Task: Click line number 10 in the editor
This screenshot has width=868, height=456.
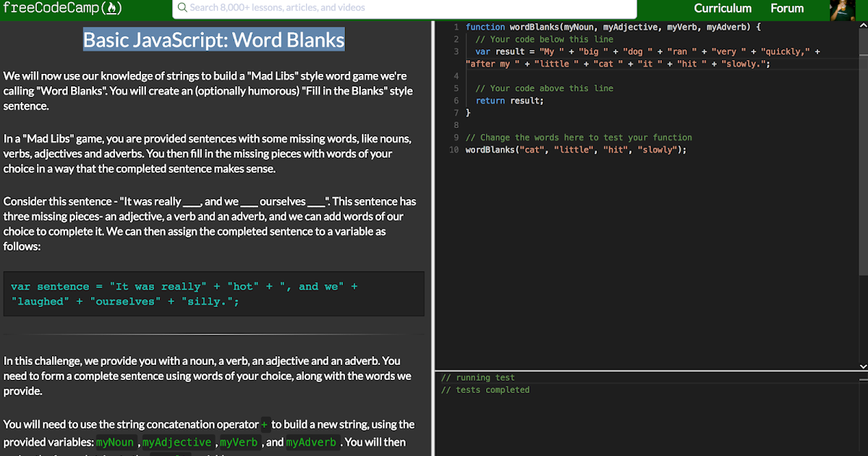Action: click(x=454, y=149)
